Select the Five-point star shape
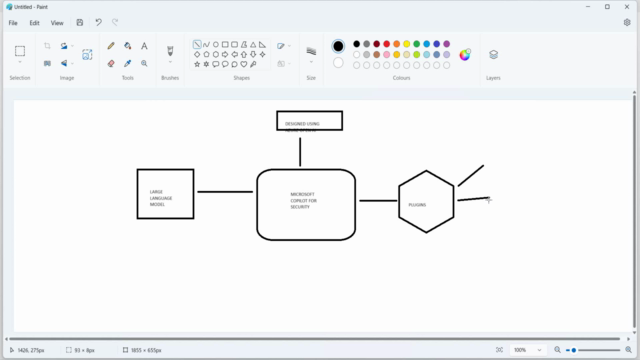Viewport: 640px width, 360px height. pyautogui.click(x=197, y=64)
